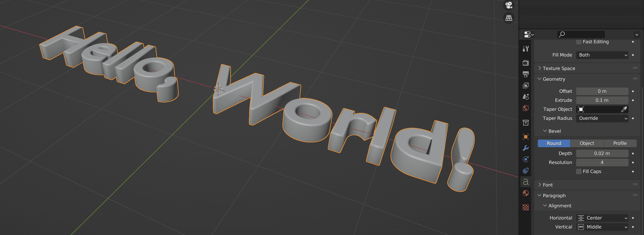Enable the Fill Caps checkbox

pos(579,171)
